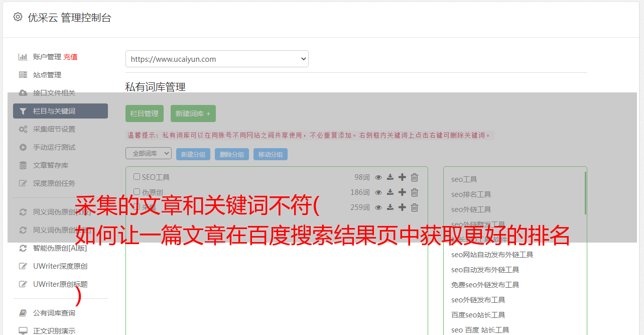
Task: Open 正文识别演示 sidebar item
Action: [x=54, y=331]
